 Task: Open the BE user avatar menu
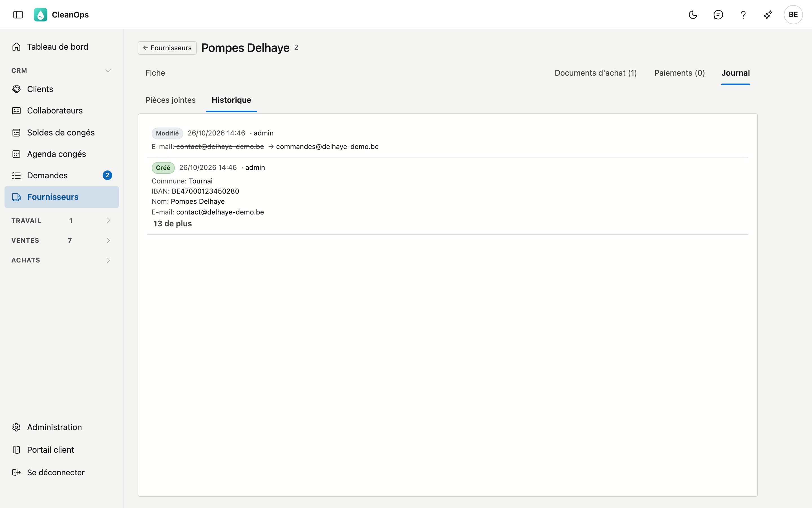(x=793, y=15)
